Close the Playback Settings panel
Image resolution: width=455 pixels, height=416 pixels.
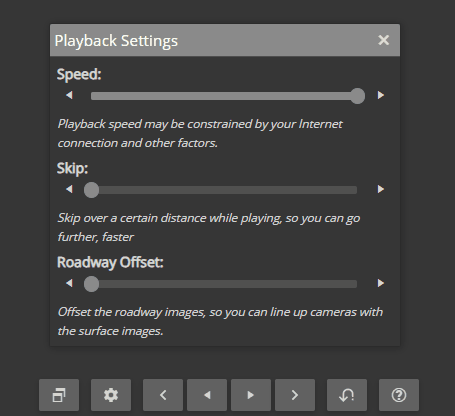point(384,40)
